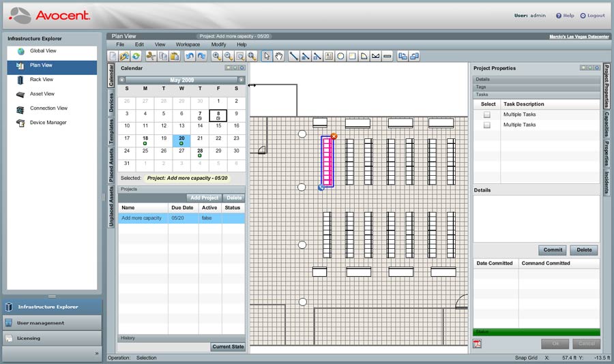Expand the Details section in Project Properties
The image size is (614, 364).
[x=536, y=80]
